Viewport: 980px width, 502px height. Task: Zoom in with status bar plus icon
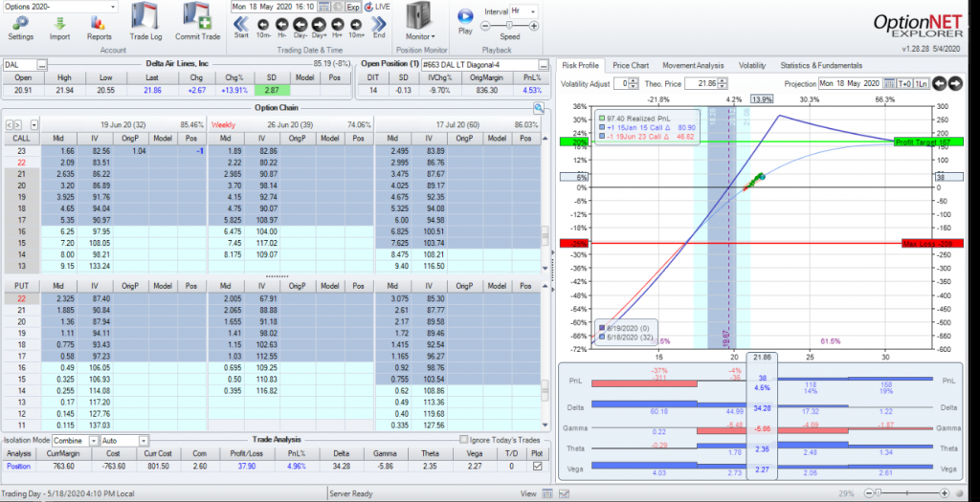click(945, 493)
